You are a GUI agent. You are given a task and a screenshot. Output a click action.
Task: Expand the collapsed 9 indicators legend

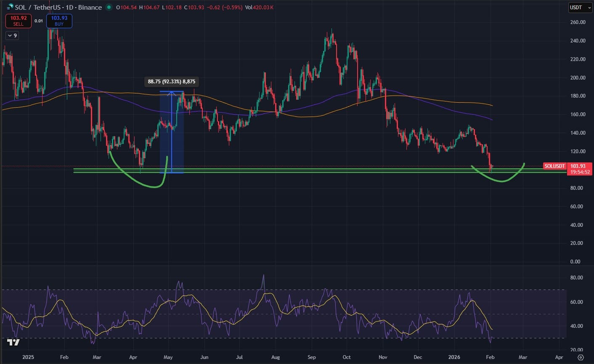12,35
